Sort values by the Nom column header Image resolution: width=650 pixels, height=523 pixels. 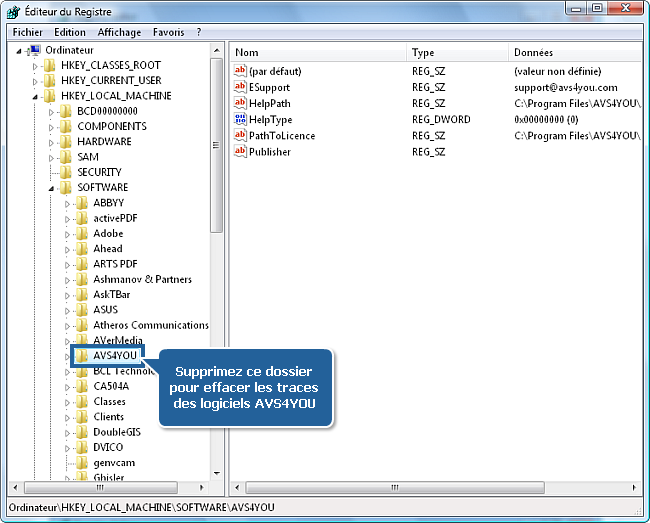pos(318,53)
